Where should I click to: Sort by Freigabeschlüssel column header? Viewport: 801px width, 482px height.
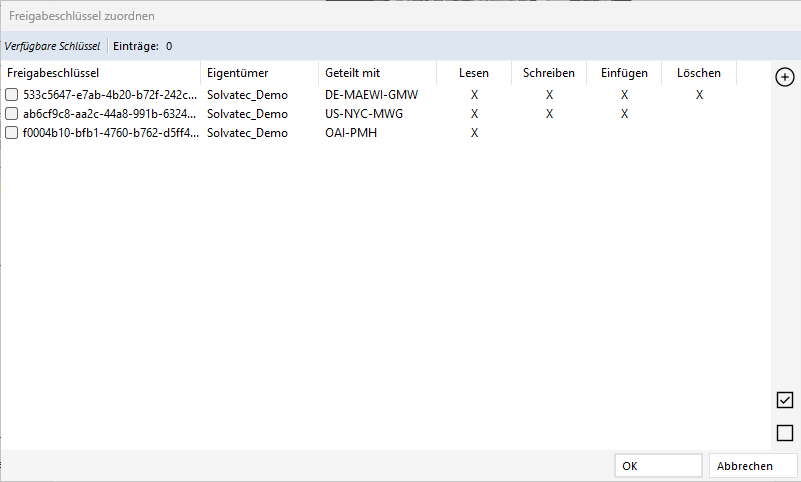coord(53,73)
